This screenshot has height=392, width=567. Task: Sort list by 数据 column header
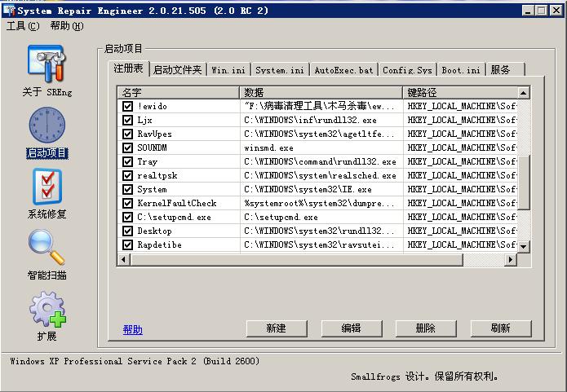[321, 92]
